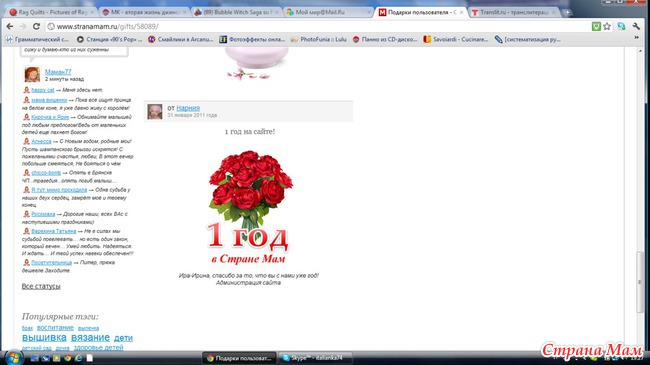Click the user icon next to Росомаха
650x365 pixels.
(x=26, y=214)
